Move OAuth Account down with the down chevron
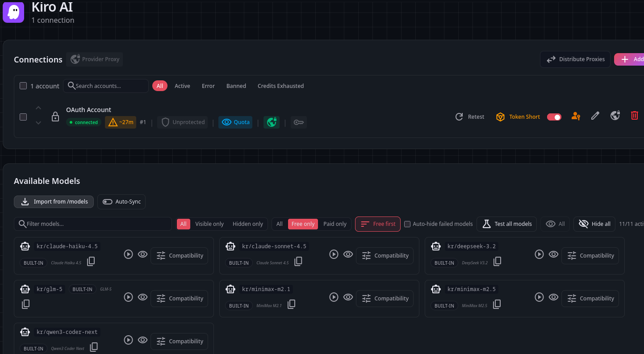Image resolution: width=644 pixels, height=354 pixels. [x=38, y=123]
